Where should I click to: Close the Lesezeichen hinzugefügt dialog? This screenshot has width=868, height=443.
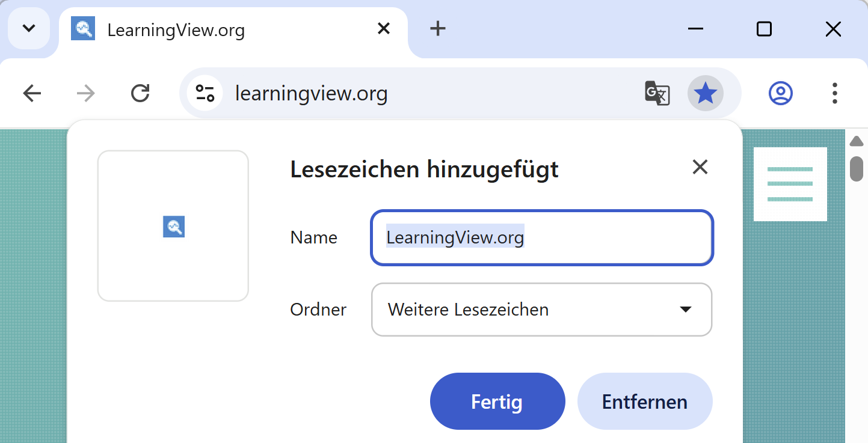click(700, 167)
